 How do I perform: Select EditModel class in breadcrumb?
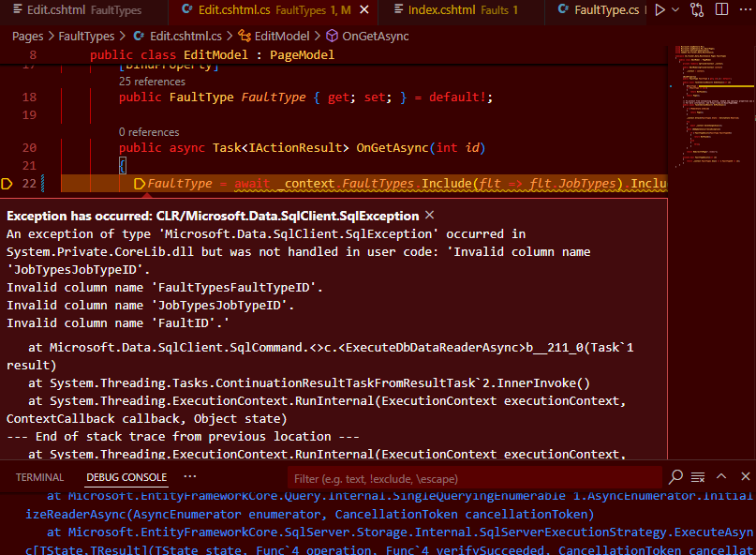coord(274,37)
